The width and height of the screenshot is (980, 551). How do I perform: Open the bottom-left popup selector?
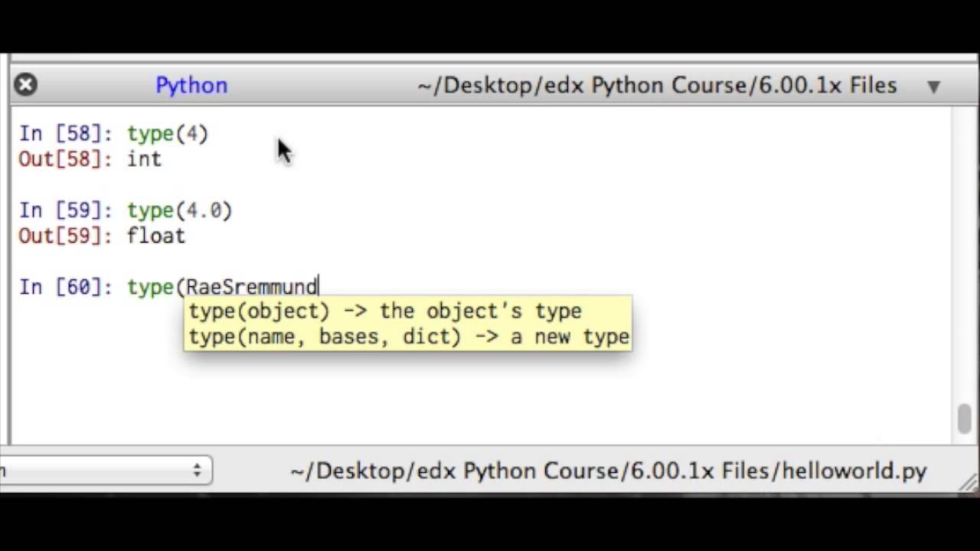coord(107,471)
